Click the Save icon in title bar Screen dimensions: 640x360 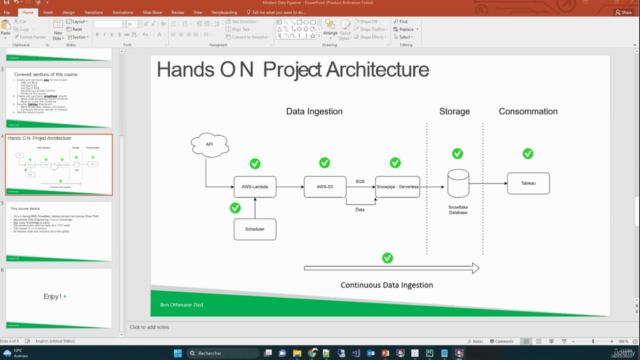7,2
